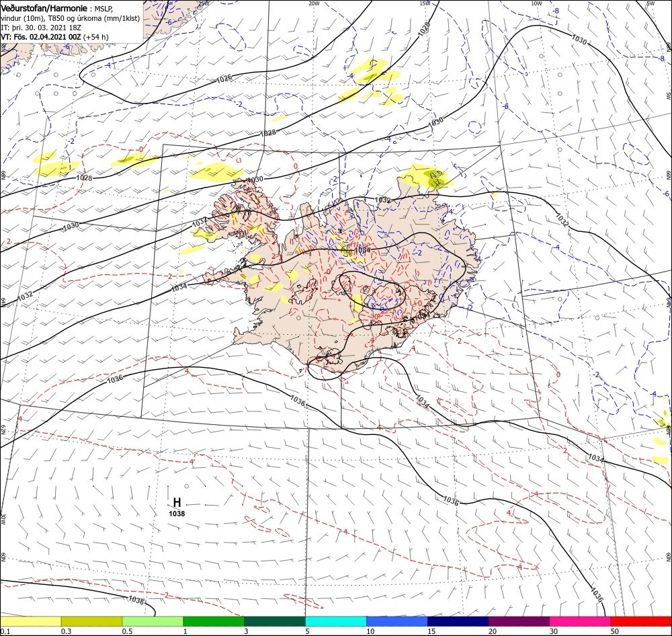Click the legend value label 30
The image size is (672, 636).
click(554, 631)
